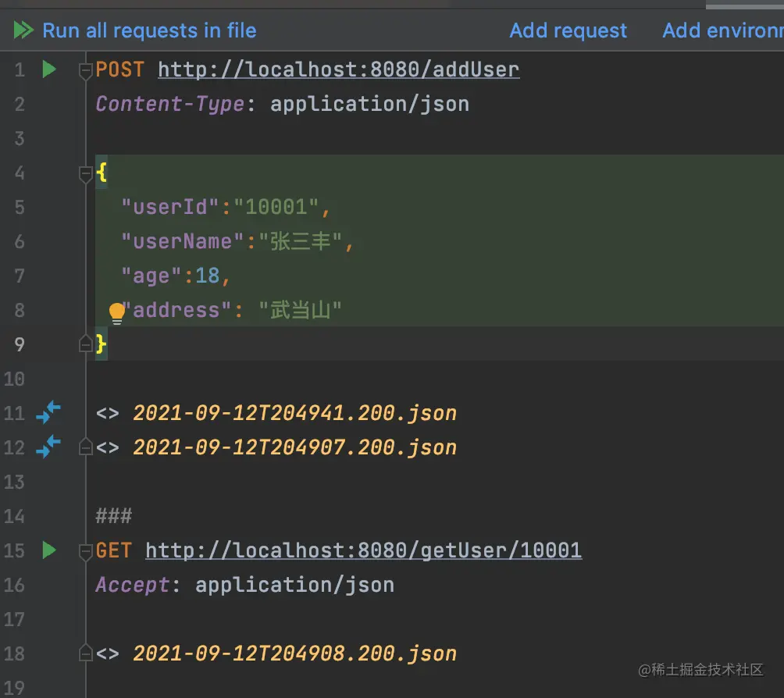Click line number 9 in the gutter
This screenshot has width=784, height=698.
20,344
